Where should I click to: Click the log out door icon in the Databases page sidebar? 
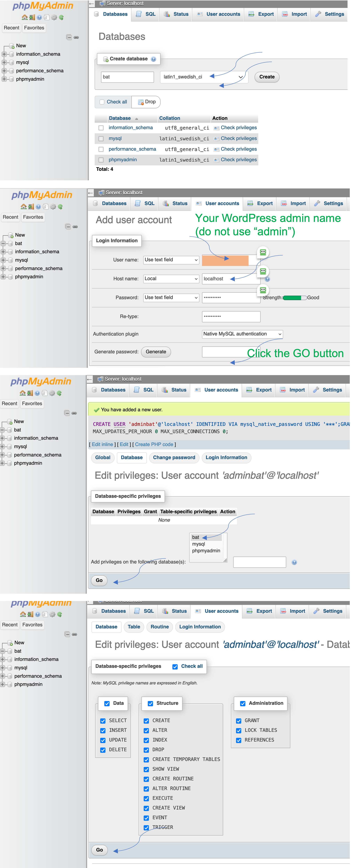[x=32, y=18]
